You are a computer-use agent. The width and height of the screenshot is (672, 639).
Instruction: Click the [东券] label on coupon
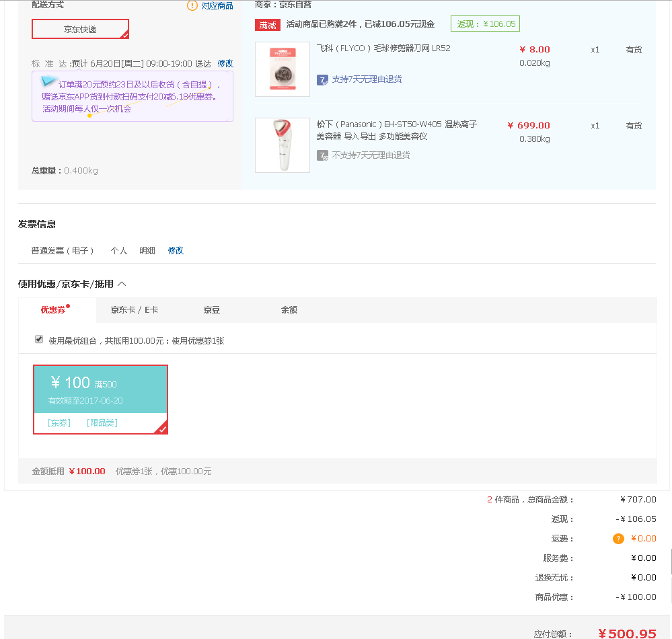point(59,423)
